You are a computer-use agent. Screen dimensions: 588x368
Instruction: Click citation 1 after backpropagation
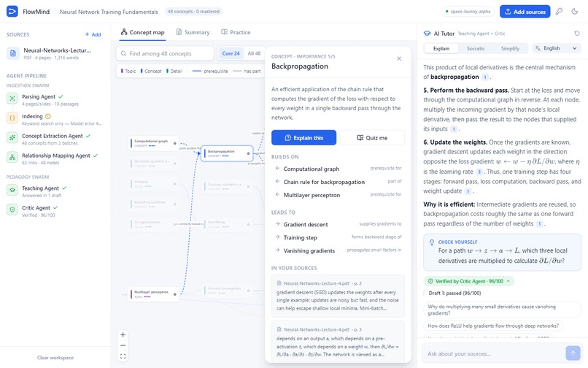pyautogui.click(x=485, y=77)
